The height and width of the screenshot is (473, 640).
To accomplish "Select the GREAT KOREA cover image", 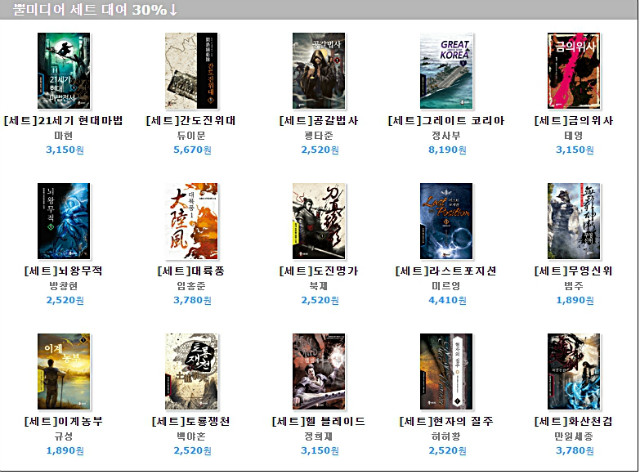I will [447, 71].
